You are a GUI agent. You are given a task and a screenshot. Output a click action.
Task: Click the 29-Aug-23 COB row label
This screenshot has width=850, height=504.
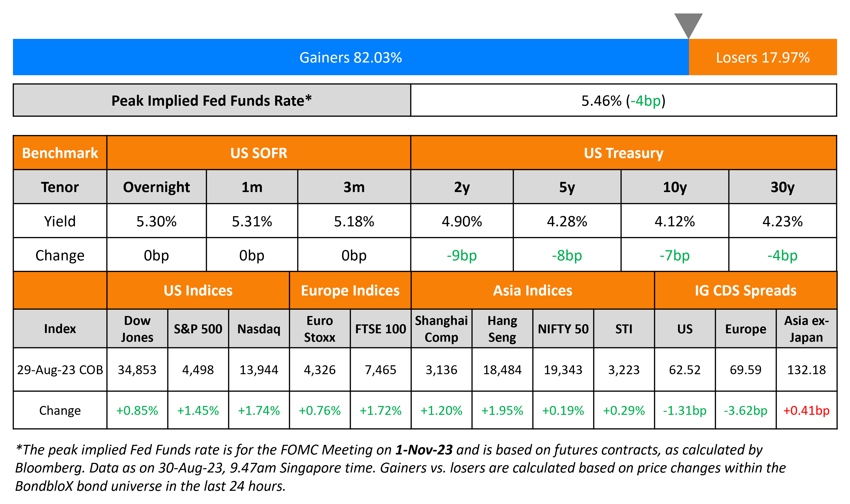point(60,370)
